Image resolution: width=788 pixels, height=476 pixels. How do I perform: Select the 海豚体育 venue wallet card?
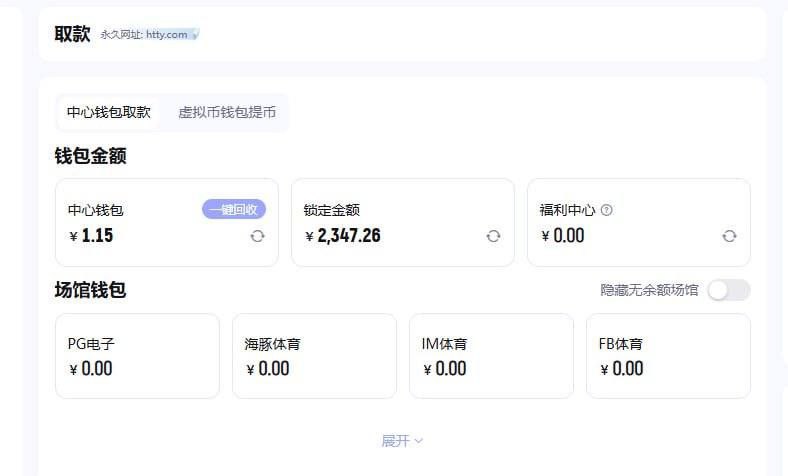314,356
